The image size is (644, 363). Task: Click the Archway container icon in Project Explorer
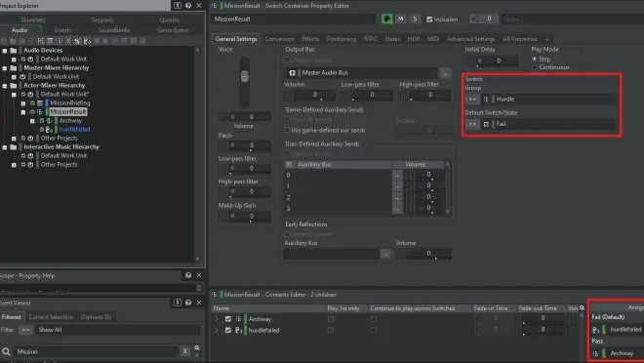(49, 121)
